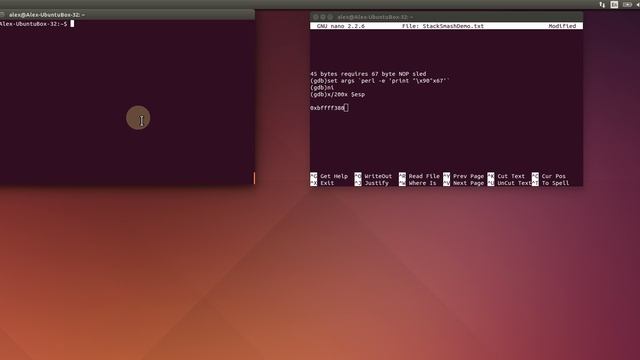The width and height of the screenshot is (640, 360).
Task: Click the '(gdb)x/200x $esp' line
Action: pyautogui.click(x=338, y=94)
